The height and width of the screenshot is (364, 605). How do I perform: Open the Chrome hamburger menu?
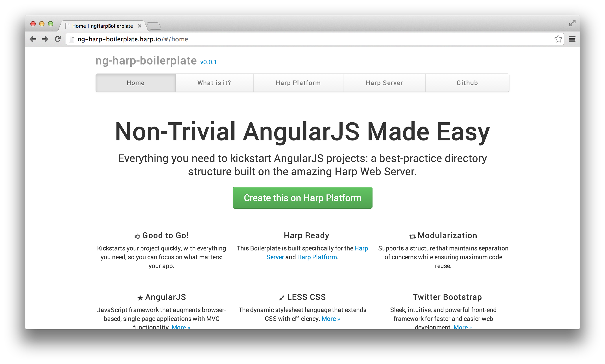(572, 39)
